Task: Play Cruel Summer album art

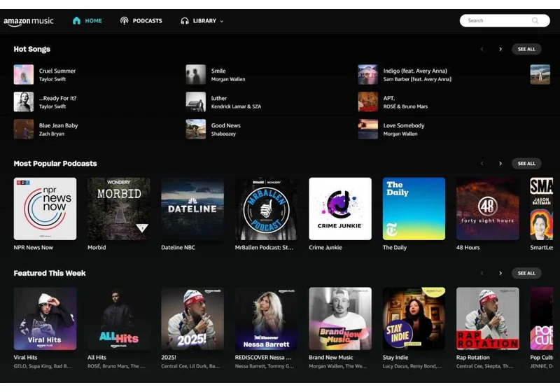Action: coord(24,74)
